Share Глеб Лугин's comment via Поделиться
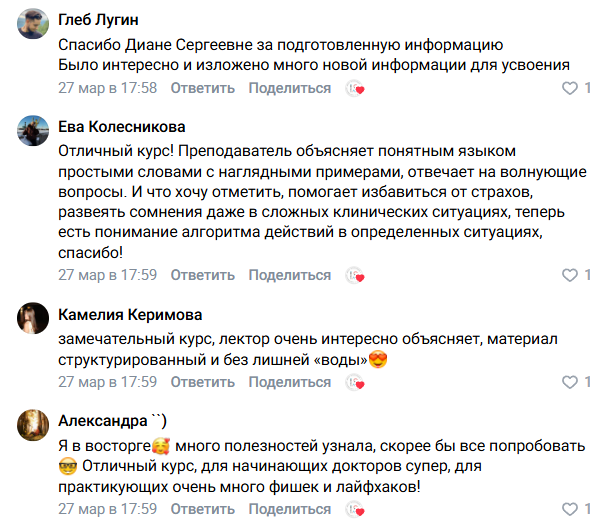Viewport: 612px width, 529px height. tap(289, 89)
